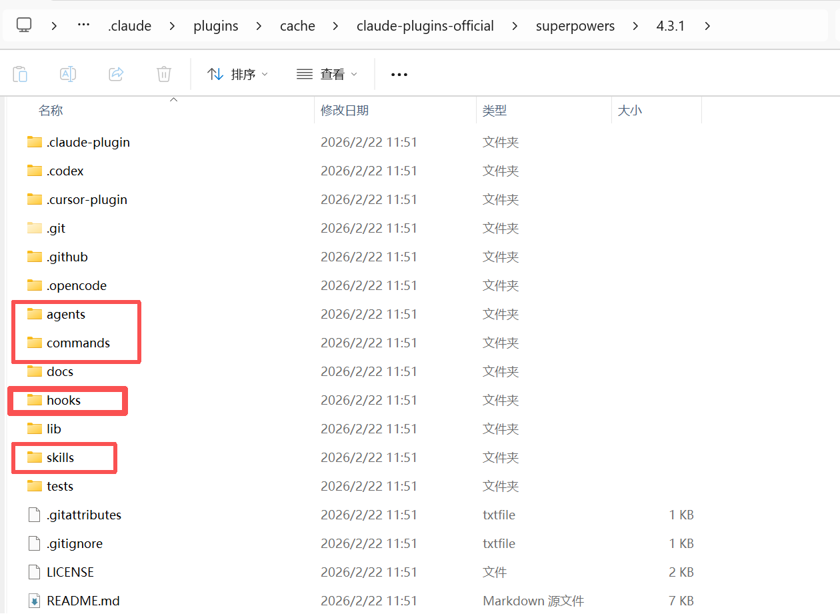Click the Markdown 源文件 type cell
The height and width of the screenshot is (616, 840).
click(x=533, y=601)
